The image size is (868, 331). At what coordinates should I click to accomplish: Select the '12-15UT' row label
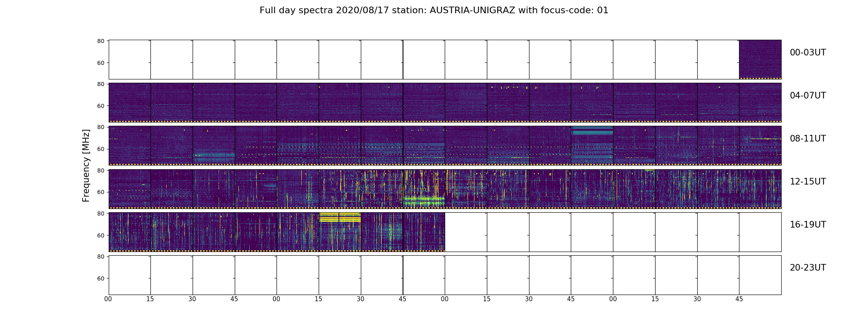tap(808, 182)
